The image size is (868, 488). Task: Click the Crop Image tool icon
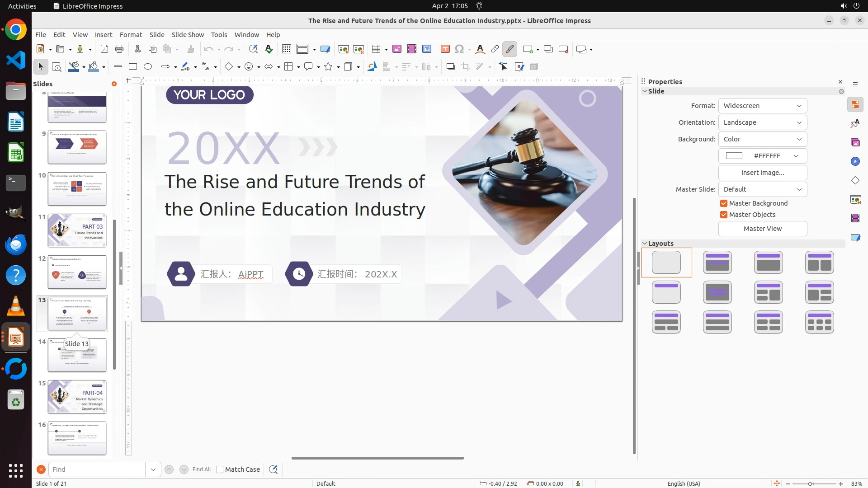[466, 67]
